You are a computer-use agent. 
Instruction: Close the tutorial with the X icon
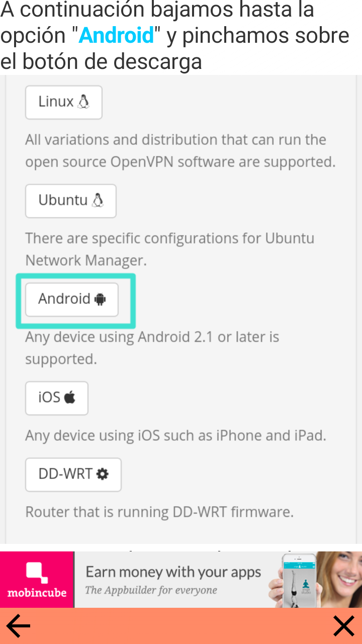click(344, 626)
